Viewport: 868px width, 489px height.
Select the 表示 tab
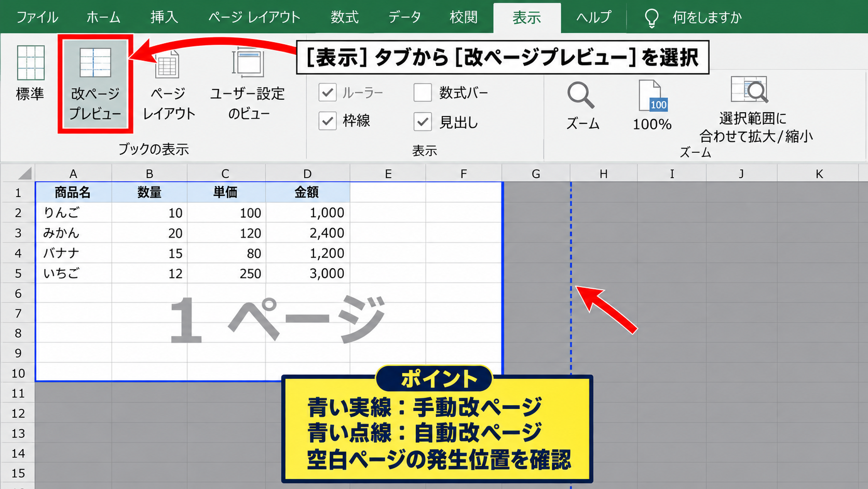[x=527, y=18]
